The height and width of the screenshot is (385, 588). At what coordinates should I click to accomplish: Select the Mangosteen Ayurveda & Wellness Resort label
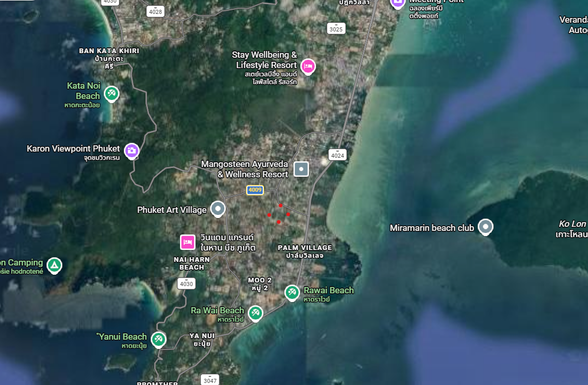pyautogui.click(x=245, y=169)
